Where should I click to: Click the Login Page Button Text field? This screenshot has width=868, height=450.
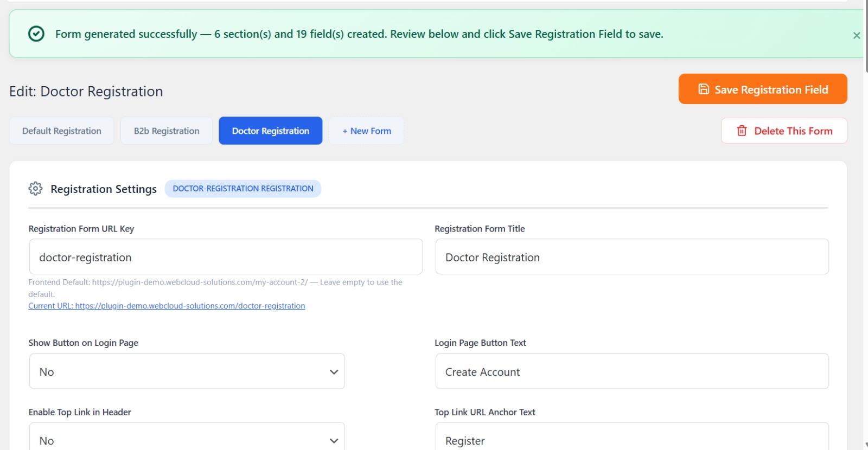(x=631, y=371)
